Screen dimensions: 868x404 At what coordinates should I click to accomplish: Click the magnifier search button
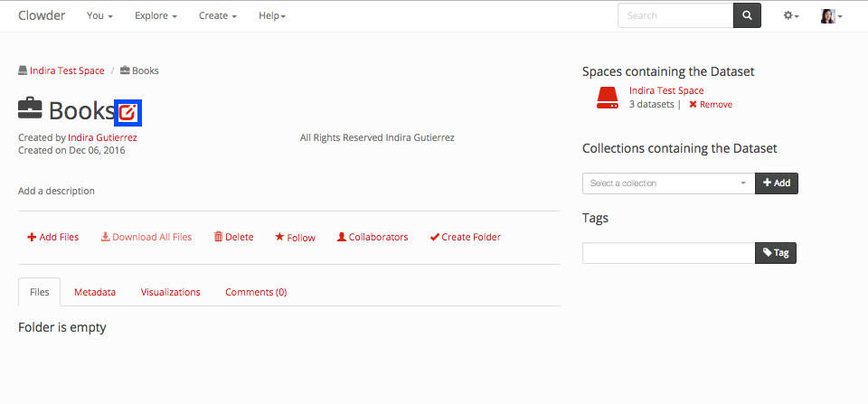(747, 16)
